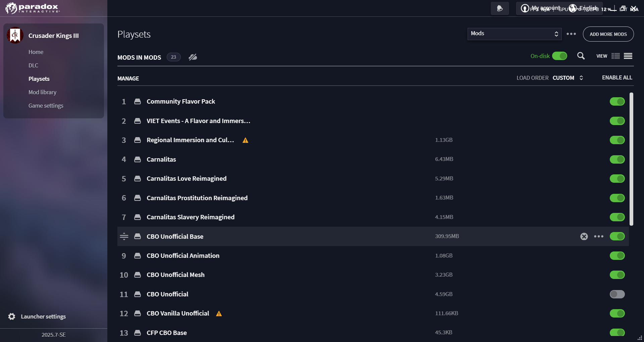Open the three-dot playset options menu
This screenshot has height=342, width=644.
(x=571, y=34)
